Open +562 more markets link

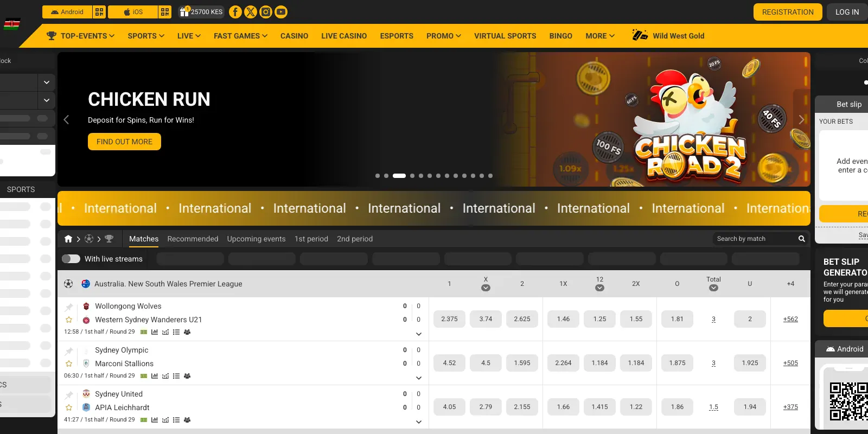click(790, 319)
